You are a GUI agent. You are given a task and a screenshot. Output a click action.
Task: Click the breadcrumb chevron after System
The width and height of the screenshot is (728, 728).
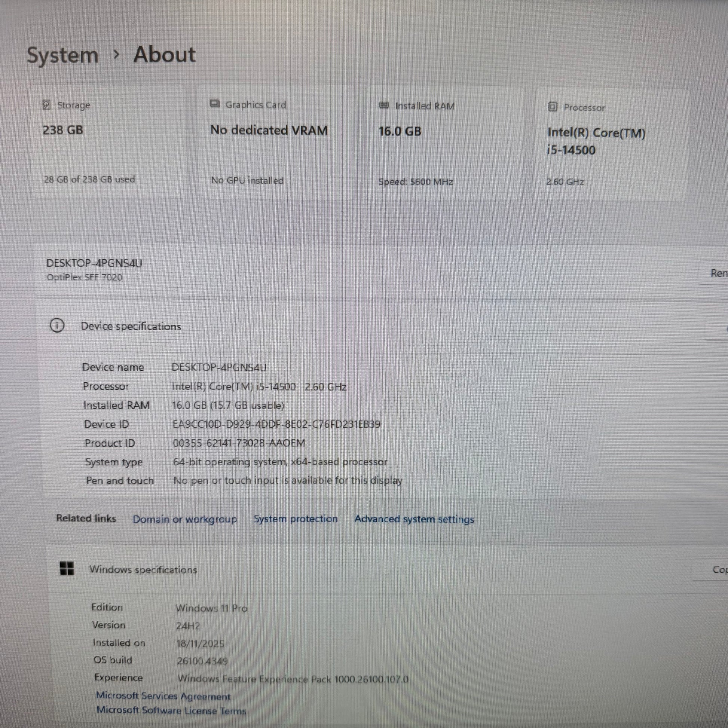pos(116,55)
